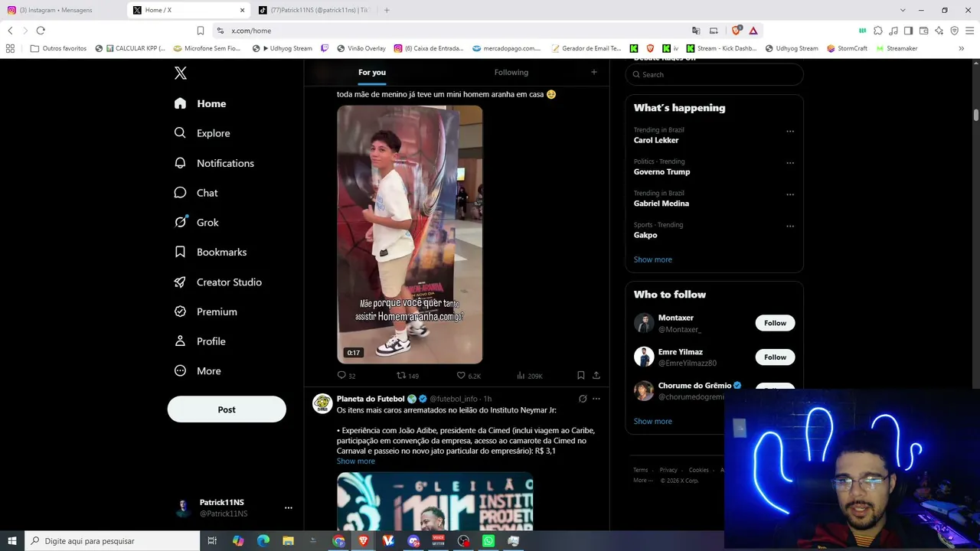This screenshot has height=551, width=980.
Task: Like the Spider-Man video post
Action: tap(469, 376)
